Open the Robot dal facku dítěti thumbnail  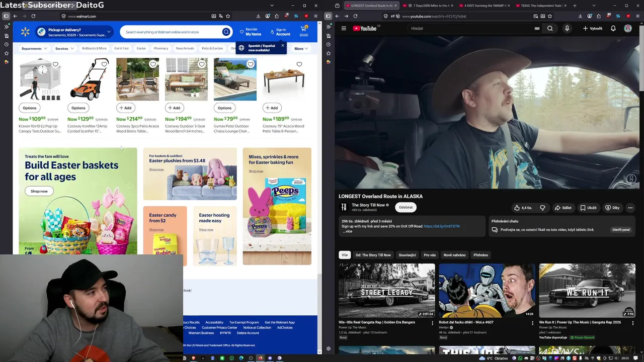click(x=487, y=290)
